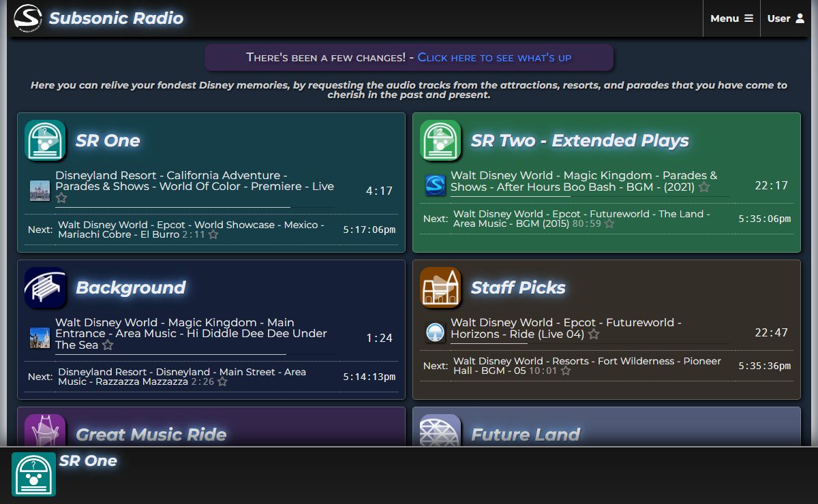Image resolution: width=818 pixels, height=504 pixels.
Task: Favorite The Land Area Music BGM track
Action: [609, 223]
